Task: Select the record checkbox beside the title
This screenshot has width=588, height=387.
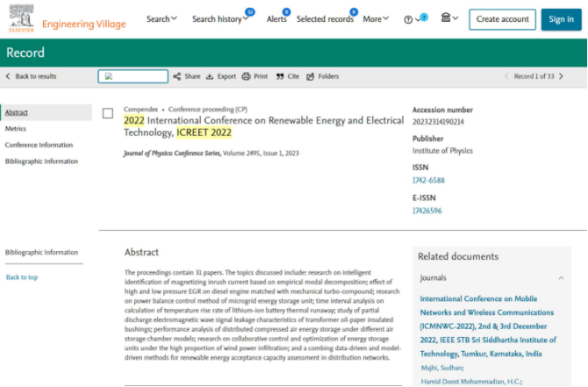Action: point(108,113)
